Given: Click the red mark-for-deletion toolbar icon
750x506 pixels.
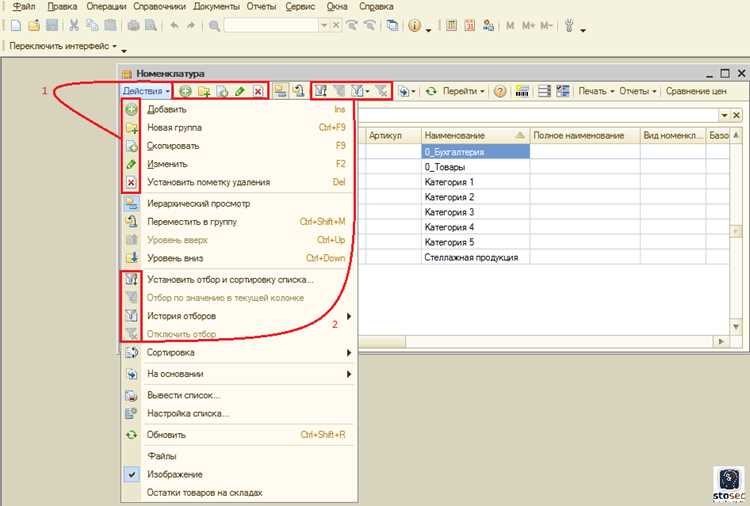Looking at the screenshot, I should point(258,91).
